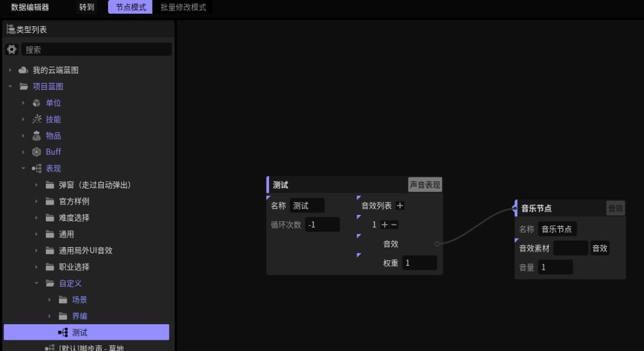Switch to 批量修改模式 tab

click(183, 7)
